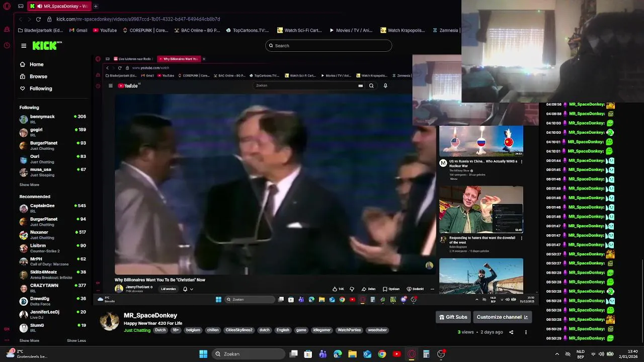Image resolution: width=644 pixels, height=362 pixels.
Task: Expand the hidden system tray icons chevron
Action: (x=557, y=354)
